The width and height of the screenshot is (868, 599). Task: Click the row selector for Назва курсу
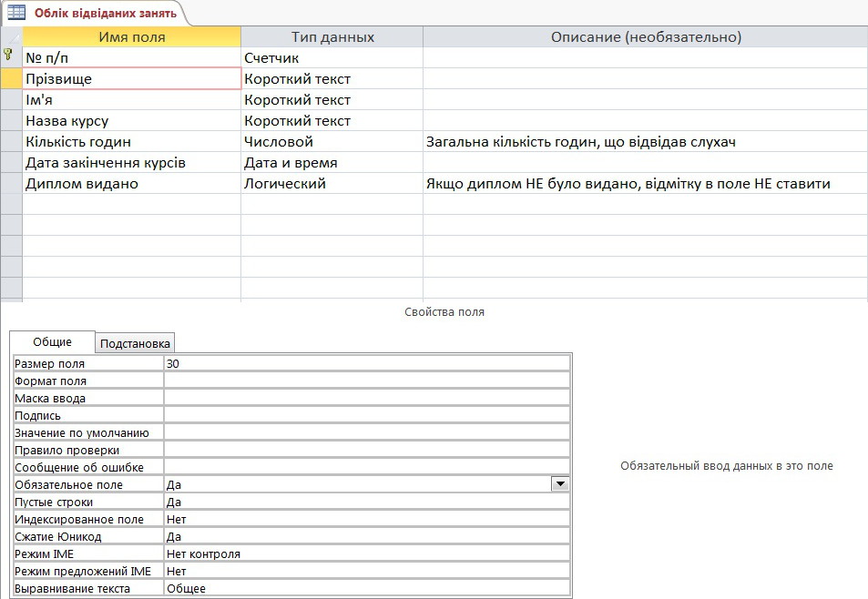coord(11,121)
